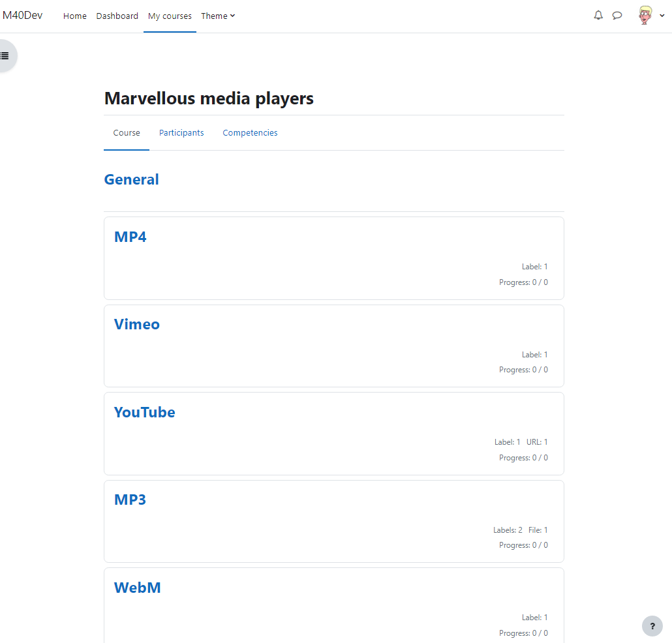The image size is (672, 643).
Task: Switch to the Course tab
Action: pyautogui.click(x=127, y=133)
